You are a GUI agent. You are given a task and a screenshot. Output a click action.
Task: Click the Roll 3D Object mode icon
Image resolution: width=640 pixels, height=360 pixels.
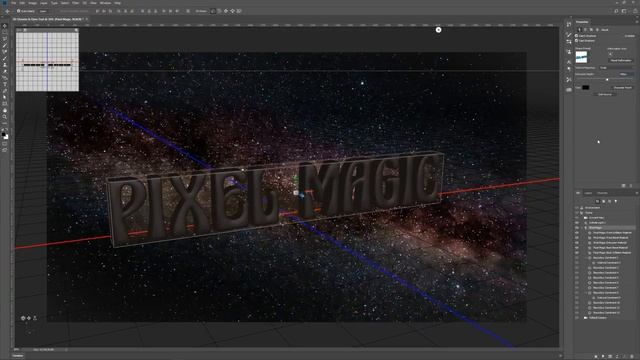pyautogui.click(x=219, y=11)
